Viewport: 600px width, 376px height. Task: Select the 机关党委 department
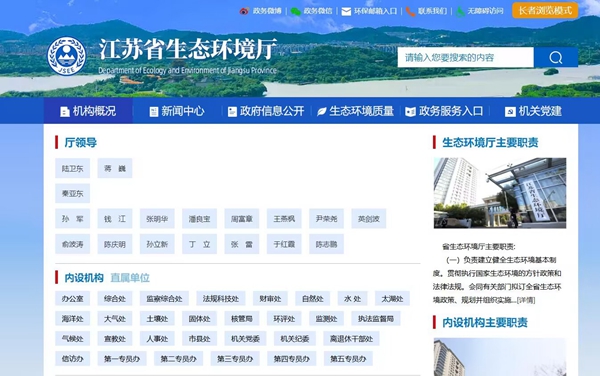245,339
